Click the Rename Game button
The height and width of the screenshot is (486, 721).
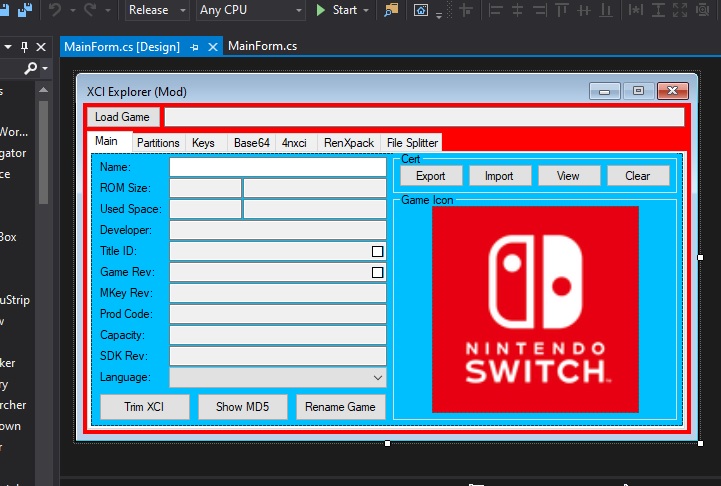[x=340, y=407]
